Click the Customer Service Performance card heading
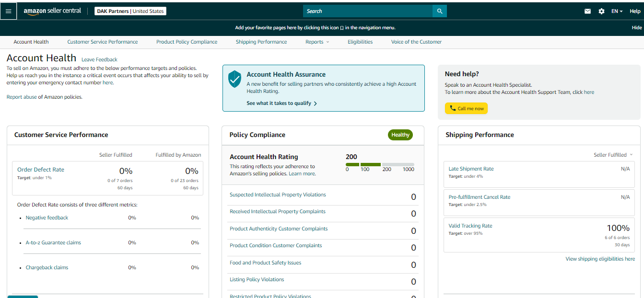 point(61,135)
